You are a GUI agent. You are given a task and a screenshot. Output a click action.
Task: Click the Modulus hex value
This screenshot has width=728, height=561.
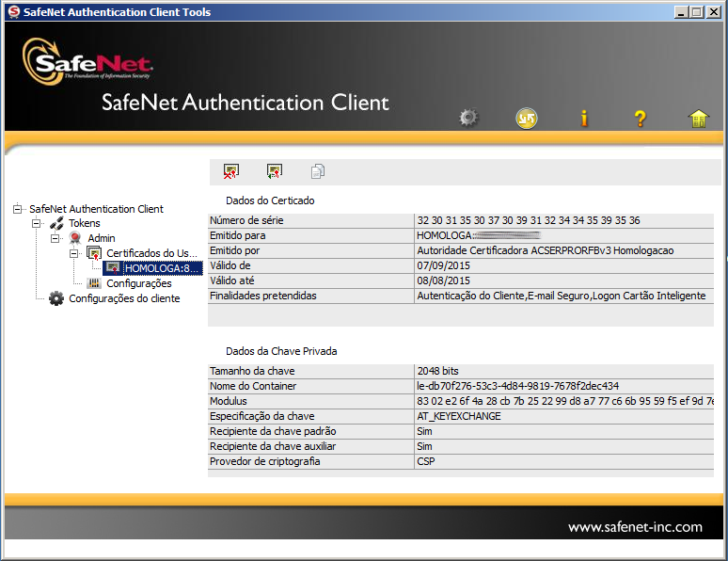click(x=565, y=401)
